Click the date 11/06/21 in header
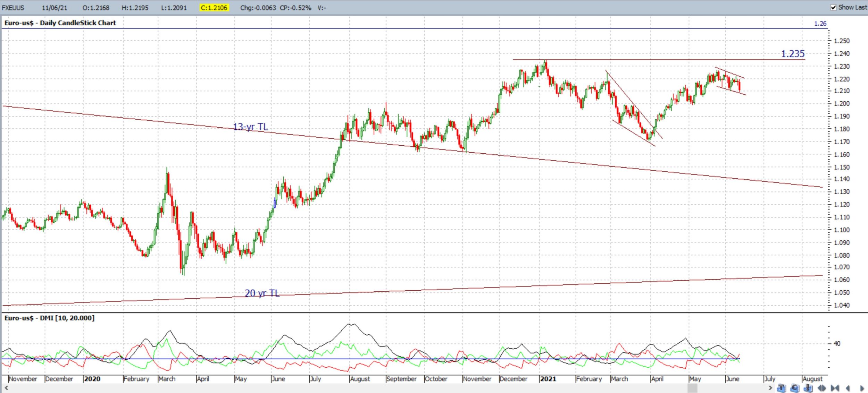The image size is (868, 393). coord(55,8)
